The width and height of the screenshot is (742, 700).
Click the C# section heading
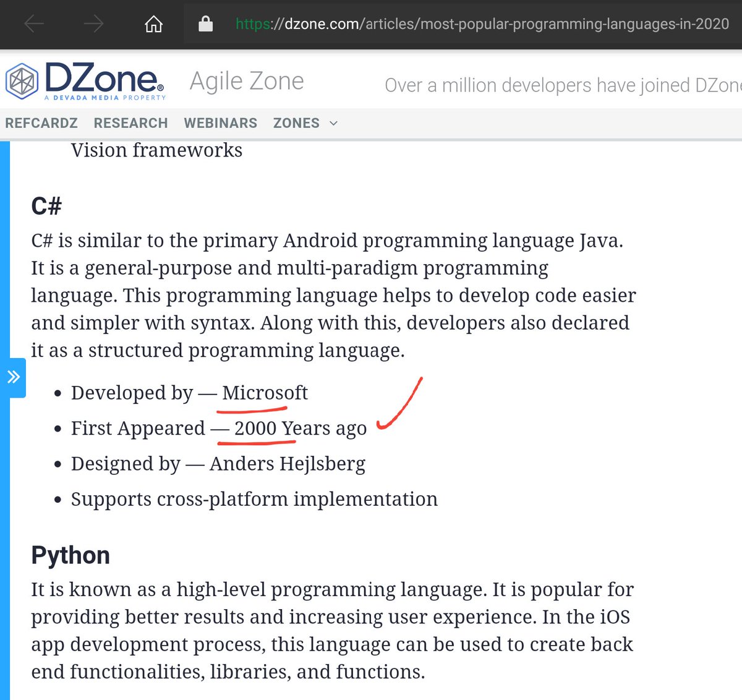[46, 206]
